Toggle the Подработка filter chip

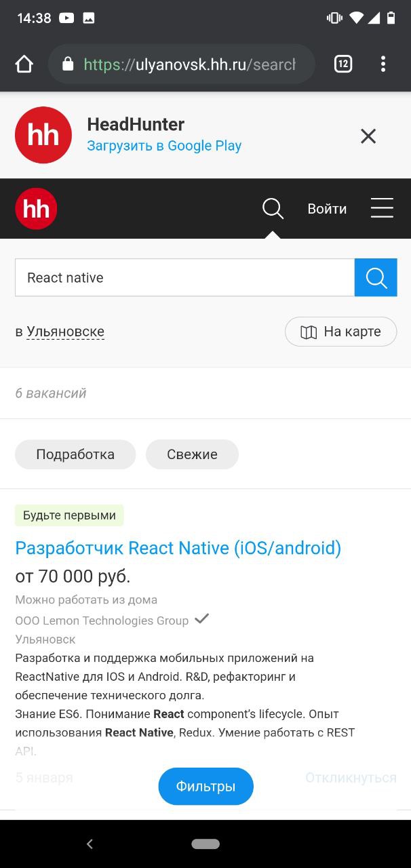[75, 454]
